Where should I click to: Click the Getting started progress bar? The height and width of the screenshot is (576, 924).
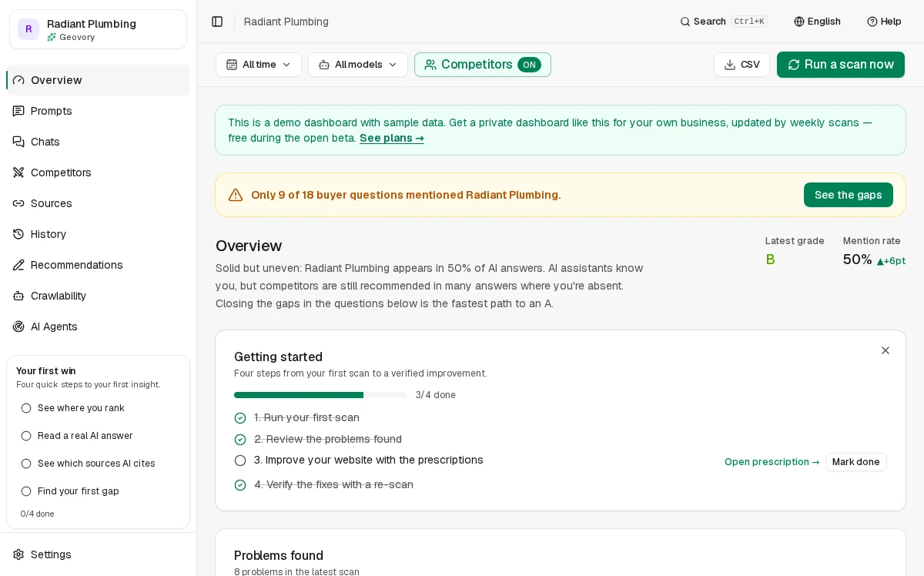[x=320, y=395]
